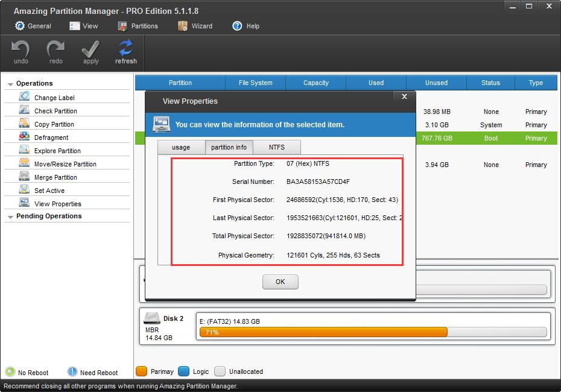
Task: Click the Move/Resize Partition icon
Action: tap(24, 162)
